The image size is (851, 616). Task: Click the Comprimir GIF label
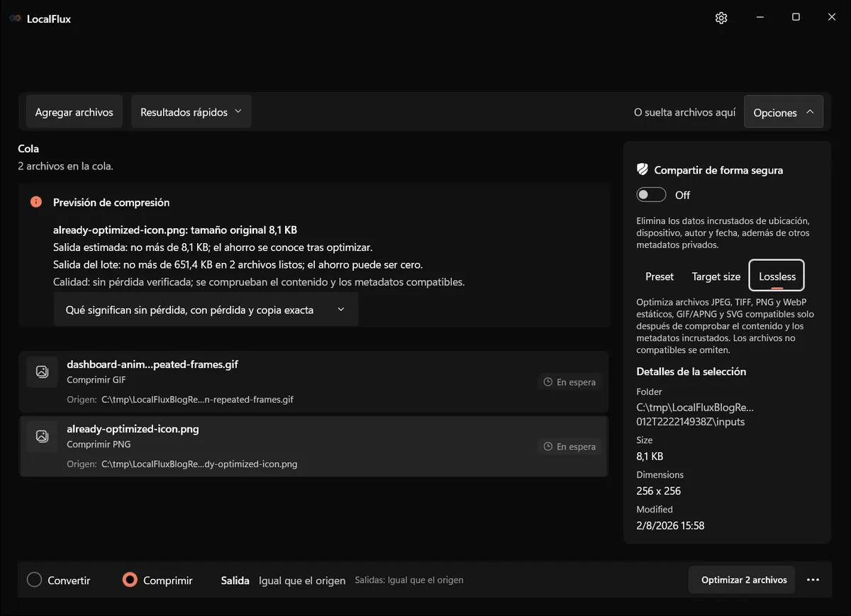96,380
